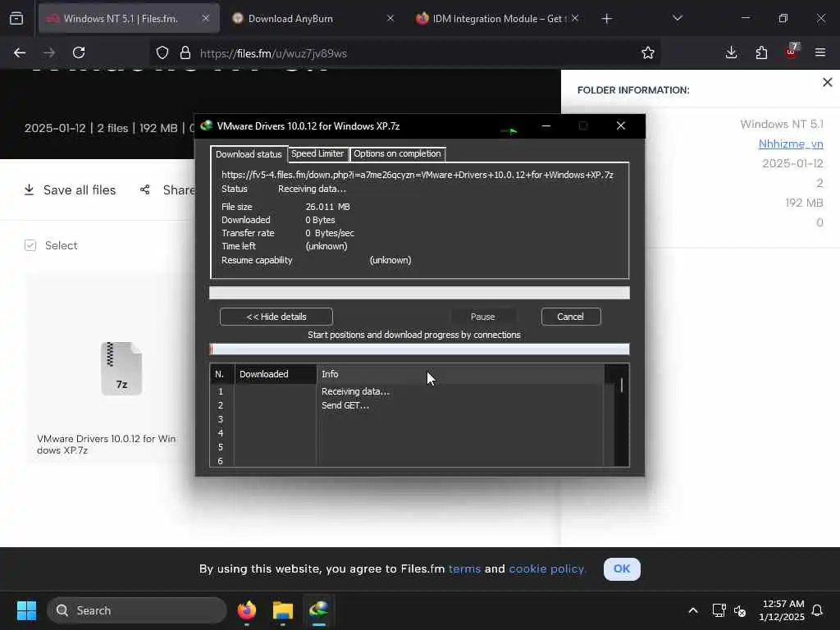Click the N. column header
The image size is (840, 630).
[222, 374]
